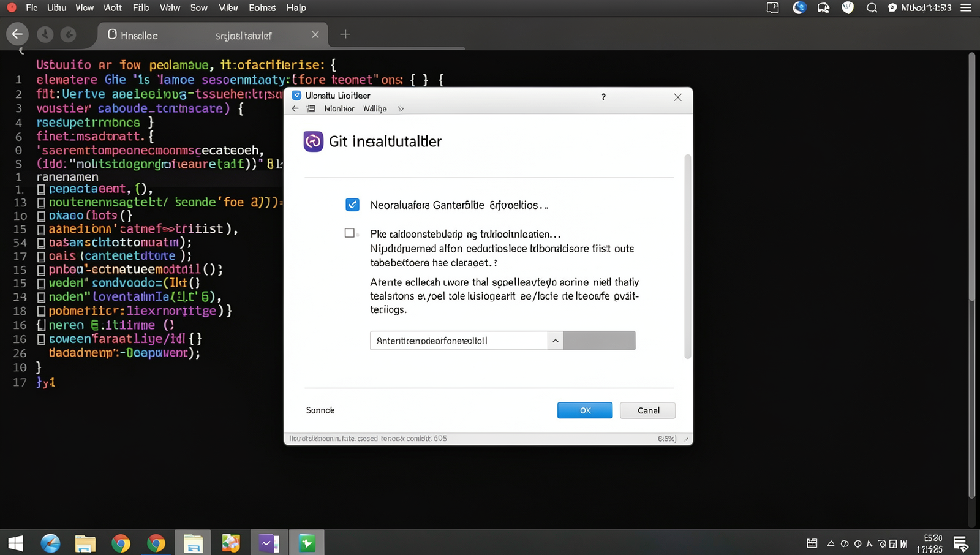Image resolution: width=980 pixels, height=555 pixels.
Task: Click the dialog's vertical scrollbar
Action: [687, 257]
